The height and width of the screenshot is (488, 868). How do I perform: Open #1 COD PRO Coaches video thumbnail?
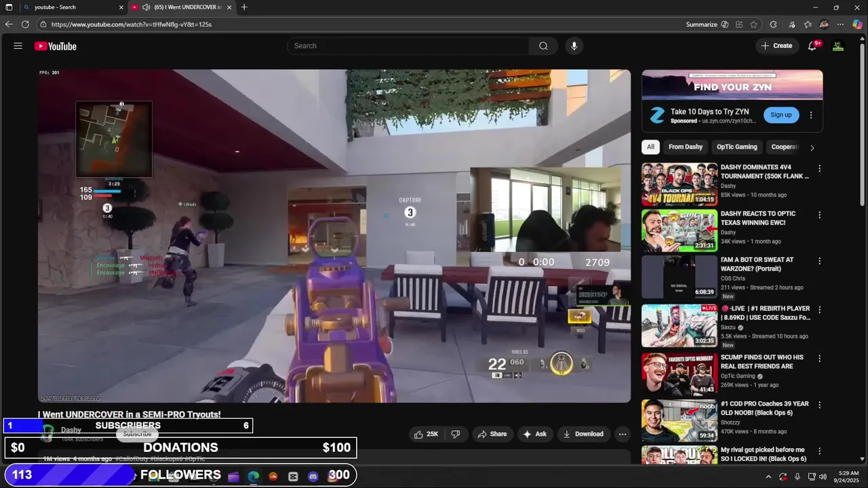[x=679, y=421]
